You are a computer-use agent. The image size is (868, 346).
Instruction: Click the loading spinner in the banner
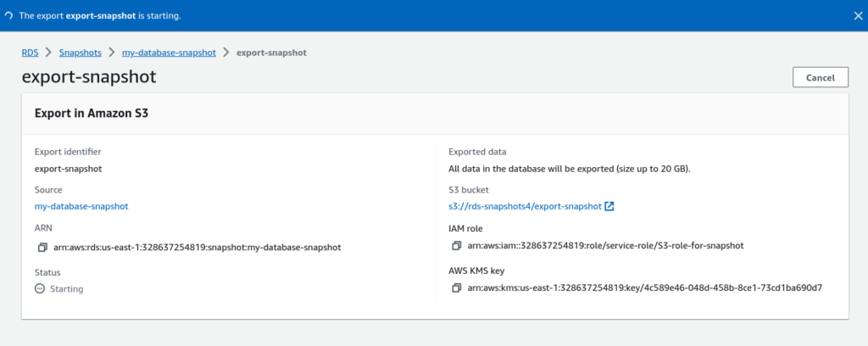(8, 16)
